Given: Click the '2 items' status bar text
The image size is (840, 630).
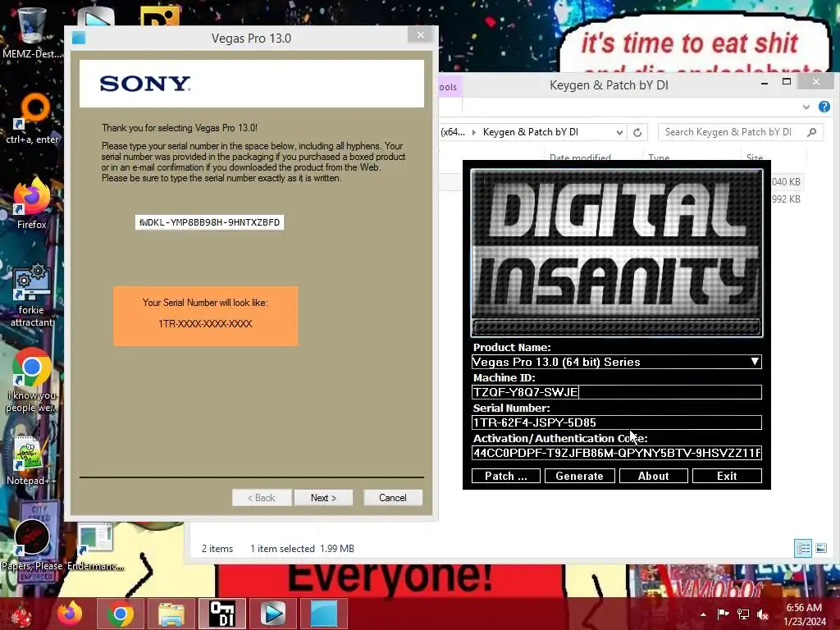Looking at the screenshot, I should 217,549.
